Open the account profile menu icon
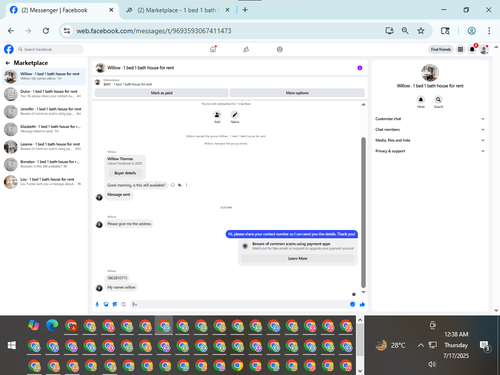This screenshot has width=500, height=375. [484, 49]
